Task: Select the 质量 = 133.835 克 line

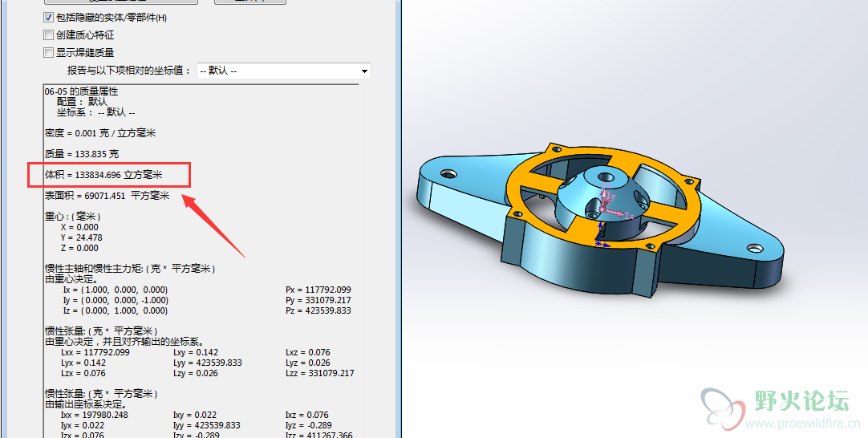Action: [x=82, y=154]
